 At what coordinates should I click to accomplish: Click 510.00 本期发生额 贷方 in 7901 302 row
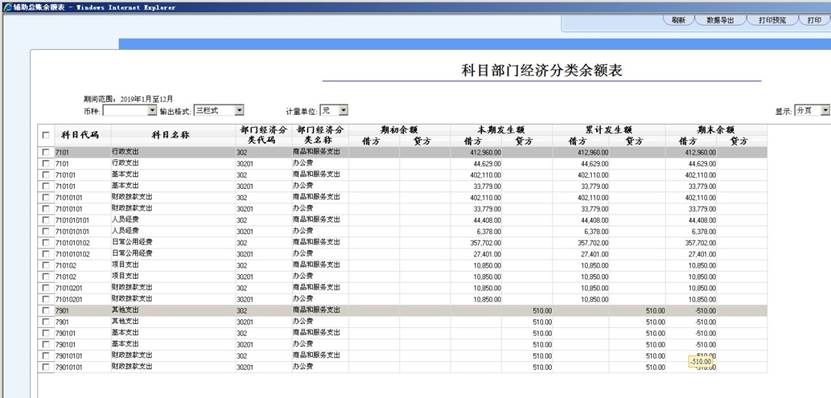point(542,311)
